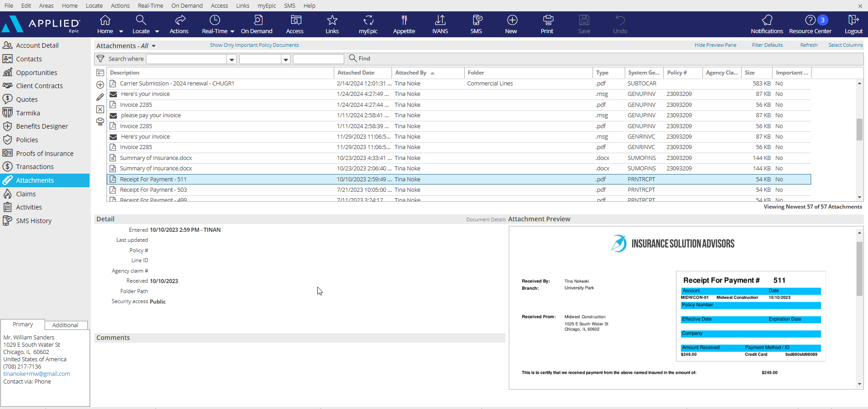Toggle Show Only Important Policy Documents
This screenshot has height=409, width=868.
(254, 45)
